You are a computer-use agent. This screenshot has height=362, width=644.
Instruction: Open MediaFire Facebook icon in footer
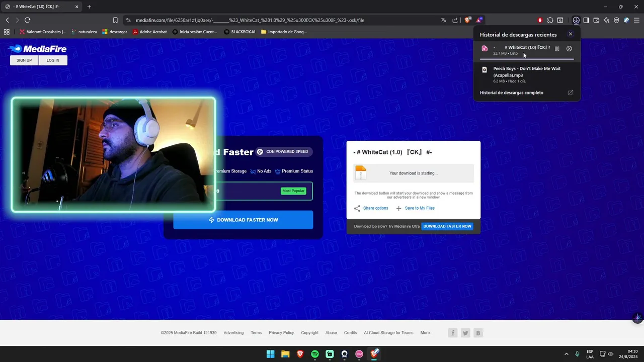coord(453,333)
